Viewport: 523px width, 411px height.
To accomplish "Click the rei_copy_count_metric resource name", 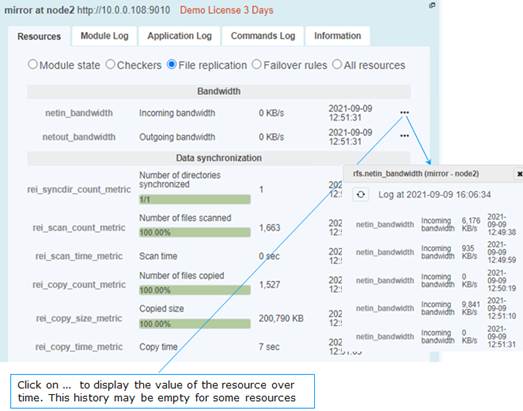I will coord(79,285).
